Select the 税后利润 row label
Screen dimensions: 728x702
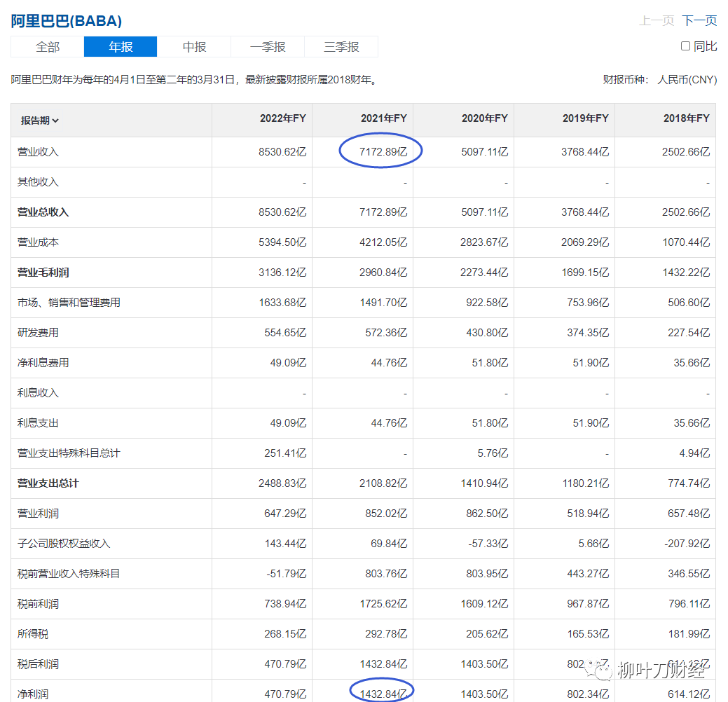pyautogui.click(x=38, y=664)
